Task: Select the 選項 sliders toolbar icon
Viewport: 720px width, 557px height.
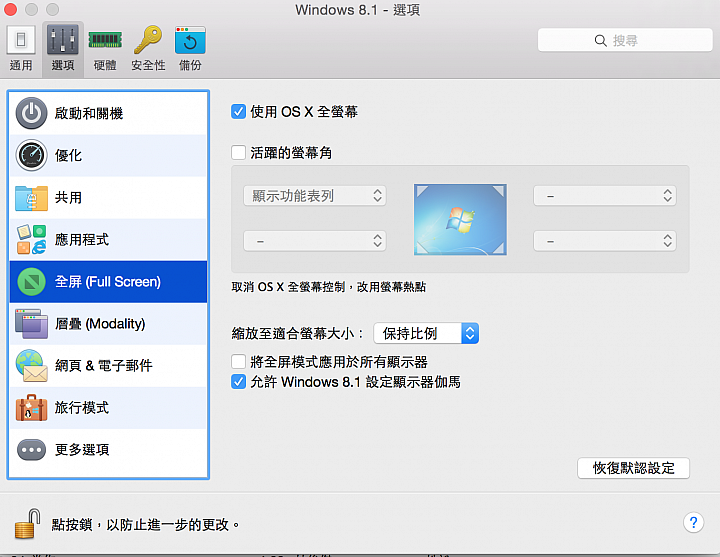Action: pyautogui.click(x=62, y=40)
